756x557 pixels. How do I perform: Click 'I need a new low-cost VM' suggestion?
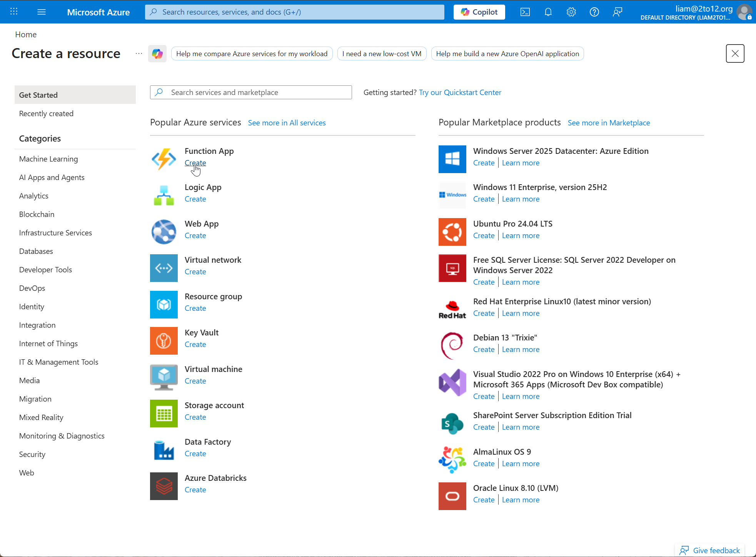(x=382, y=54)
